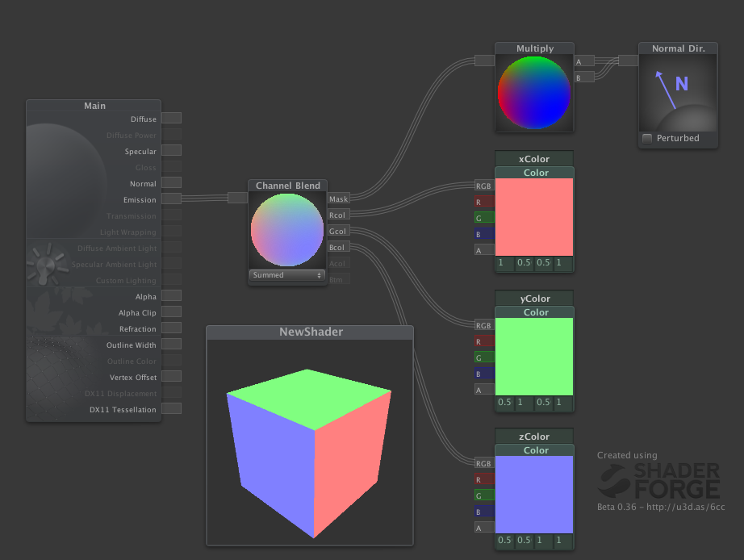Click the Multiply node color sphere preview
This screenshot has width=744, height=560.
tap(534, 89)
